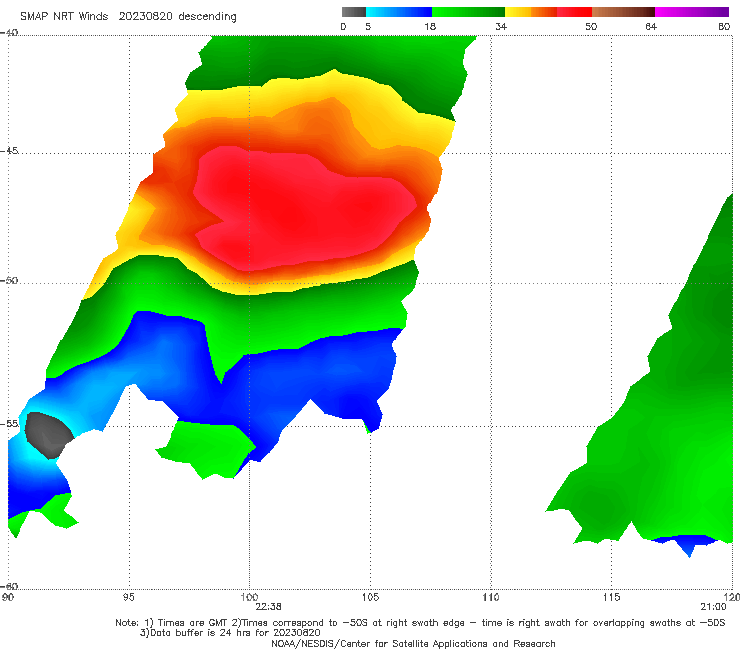Click the green 18-34 segment of the color bar
This screenshot has width=740, height=650.
pyautogui.click(x=468, y=12)
